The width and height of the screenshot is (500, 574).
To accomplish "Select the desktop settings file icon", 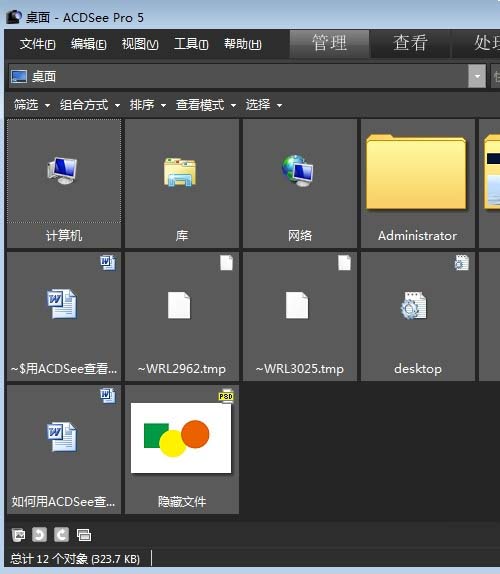I will (414, 305).
